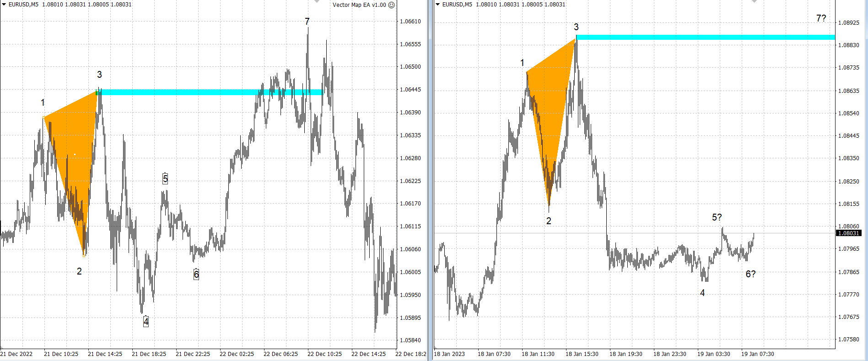The image size is (868, 361).
Task: Click the chart shift triangle marker in right chart
Action: coord(755,1)
